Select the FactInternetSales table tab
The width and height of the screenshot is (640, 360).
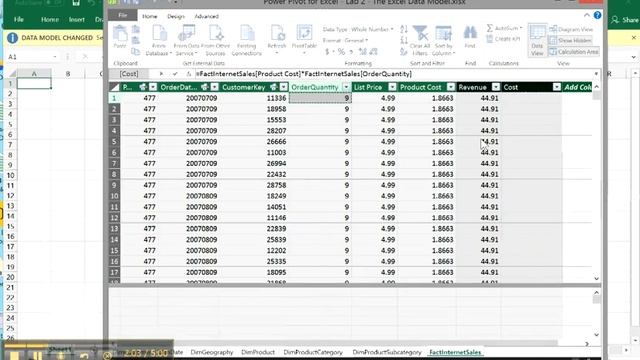(x=455, y=352)
